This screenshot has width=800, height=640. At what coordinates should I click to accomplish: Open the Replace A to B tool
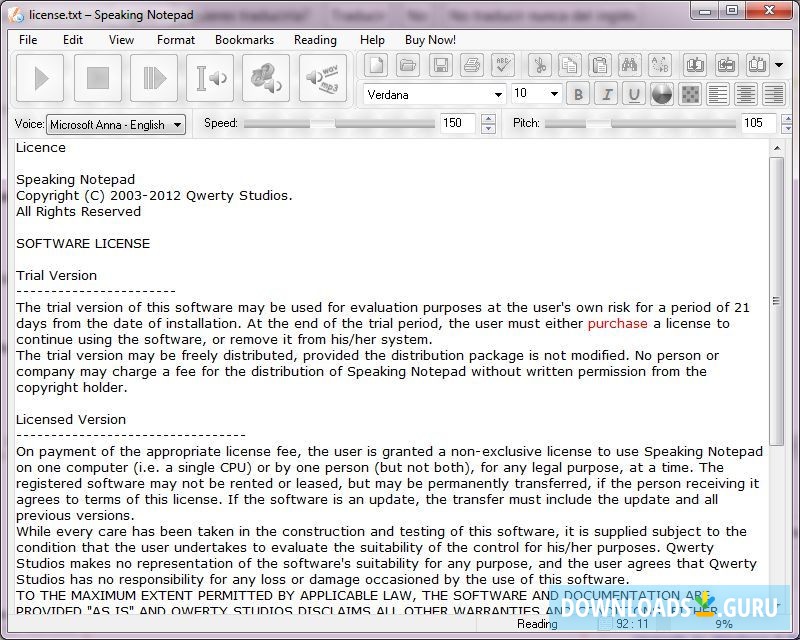(660, 65)
